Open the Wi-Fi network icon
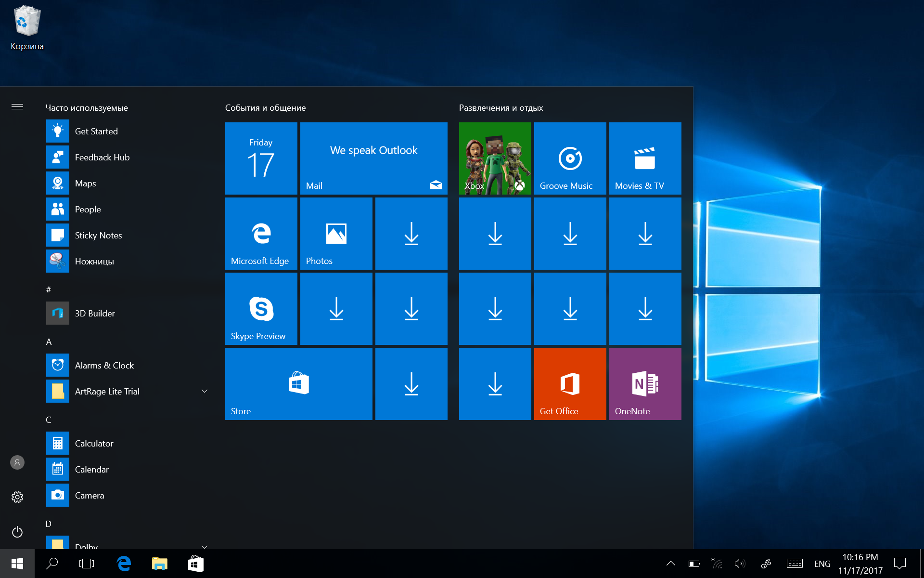Screen dimensions: 924x578 (x=717, y=564)
